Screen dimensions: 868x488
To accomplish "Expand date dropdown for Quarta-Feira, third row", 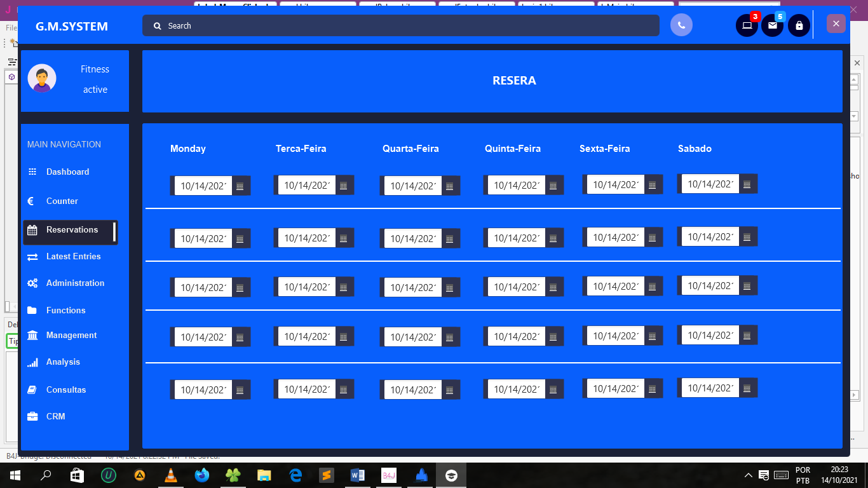I will pyautogui.click(x=450, y=288).
